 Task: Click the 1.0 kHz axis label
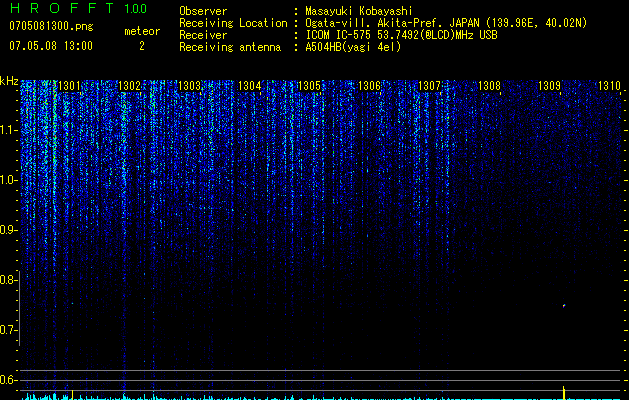7,180
